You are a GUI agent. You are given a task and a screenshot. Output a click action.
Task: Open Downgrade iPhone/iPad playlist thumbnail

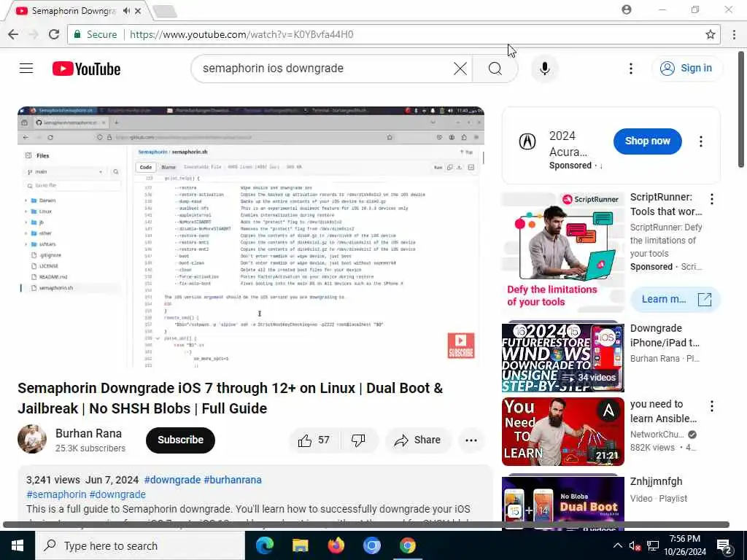[x=562, y=357]
